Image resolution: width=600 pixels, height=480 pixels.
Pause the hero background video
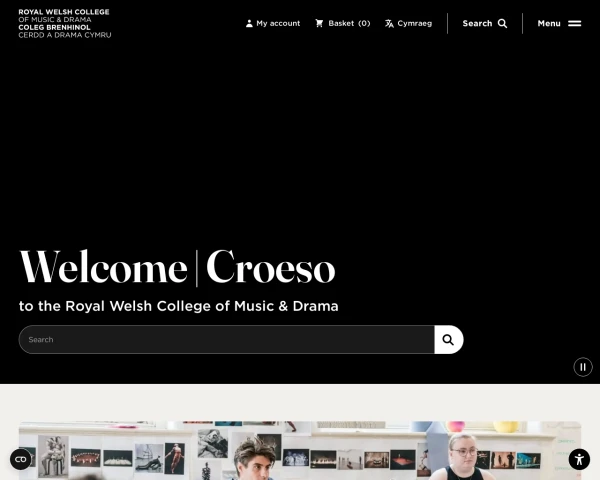(x=583, y=367)
